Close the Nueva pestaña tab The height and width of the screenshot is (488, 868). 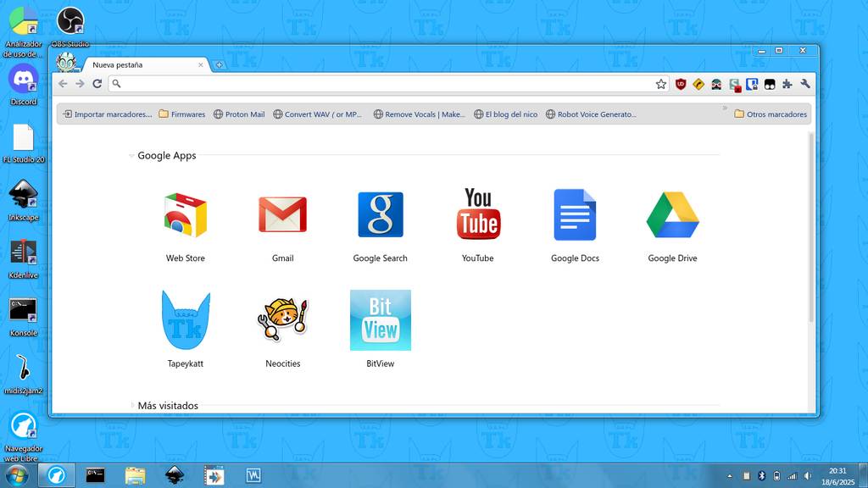[200, 64]
